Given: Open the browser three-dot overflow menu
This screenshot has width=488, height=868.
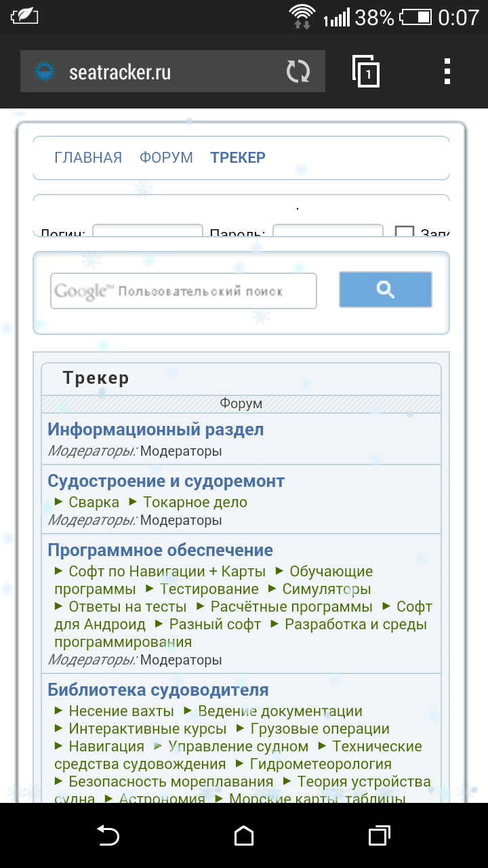Looking at the screenshot, I should [x=447, y=72].
